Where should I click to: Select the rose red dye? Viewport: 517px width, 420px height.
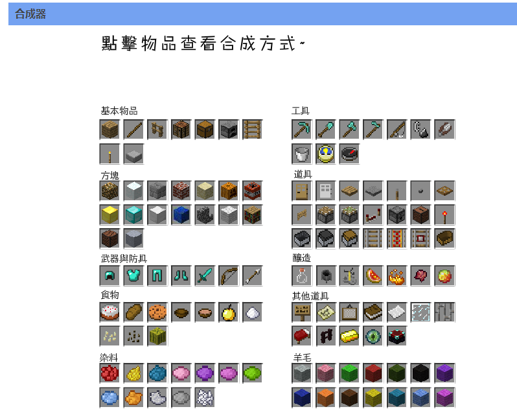tap(109, 373)
